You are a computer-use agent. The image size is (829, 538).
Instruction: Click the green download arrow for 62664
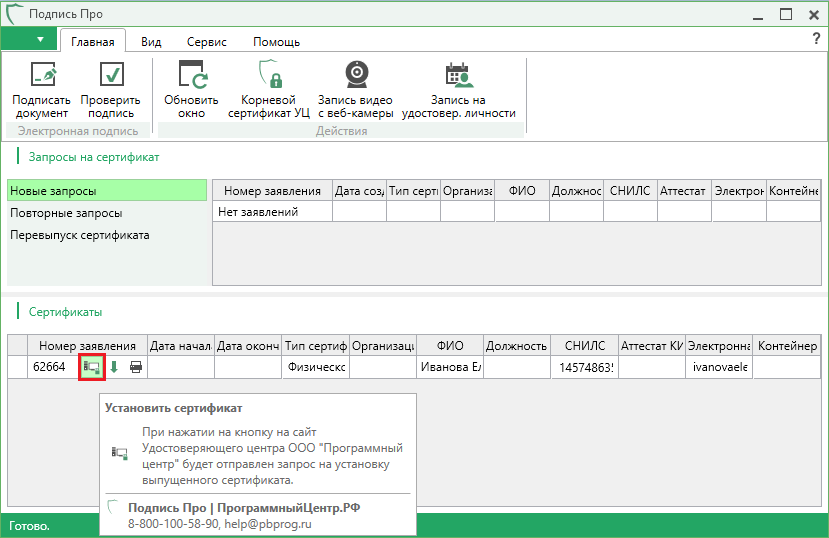114,367
